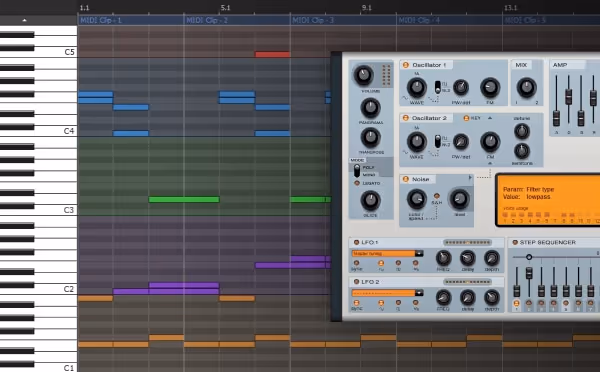Click the Oscillator 2 detune knob

522,131
